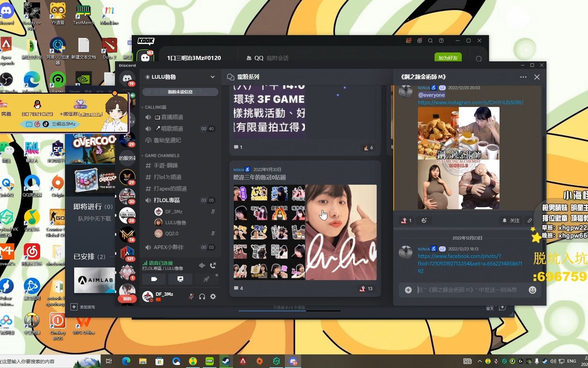Unmute the microphone for DF_3Mz
The image size is (588, 368).
tap(191, 296)
